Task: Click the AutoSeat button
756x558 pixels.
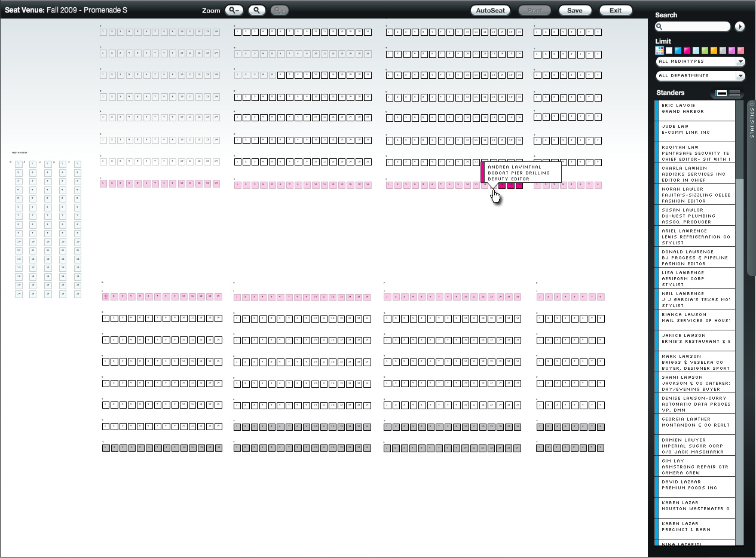Action: 491,10
